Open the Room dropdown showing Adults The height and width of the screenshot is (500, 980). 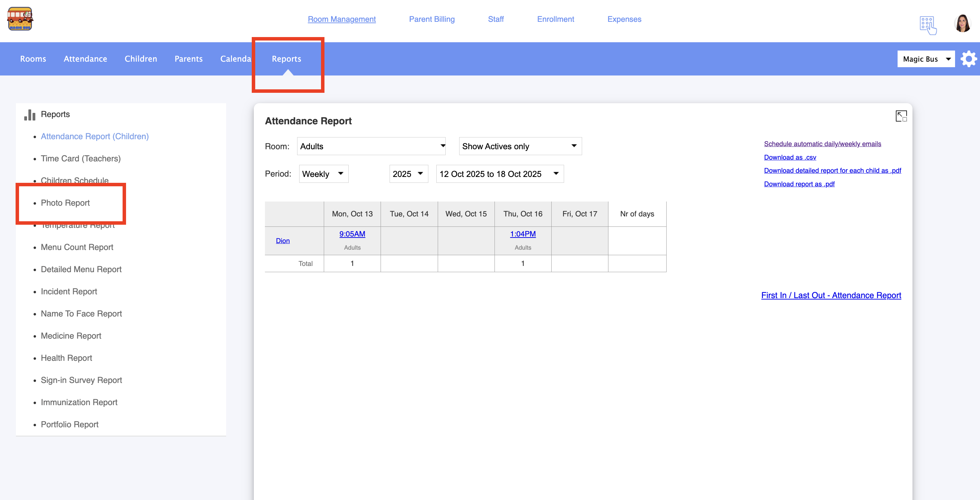coord(371,146)
